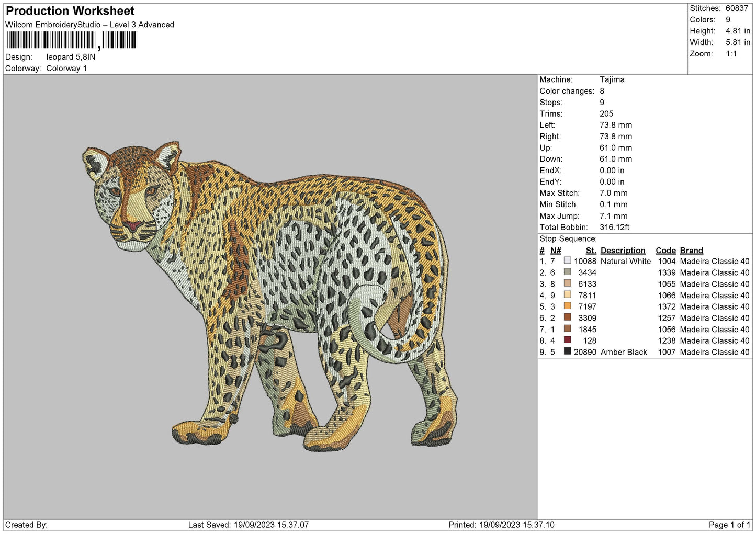Click thread code 1007

[667, 353]
